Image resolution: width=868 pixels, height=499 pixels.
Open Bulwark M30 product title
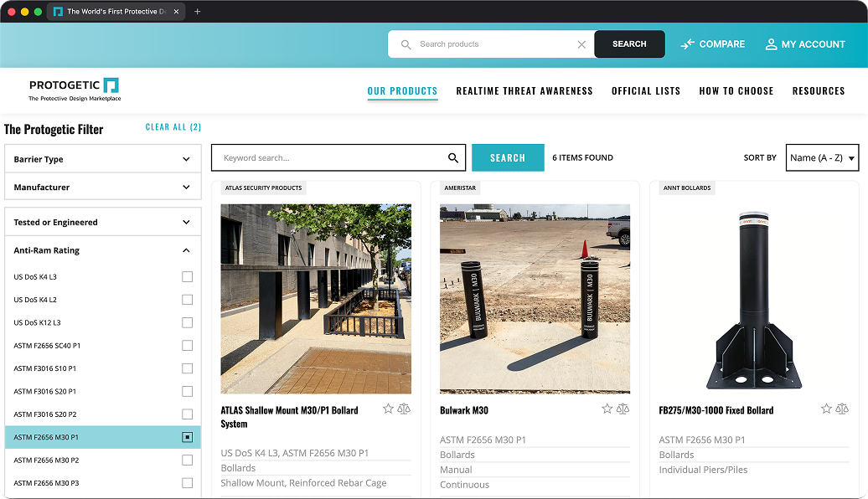[464, 410]
